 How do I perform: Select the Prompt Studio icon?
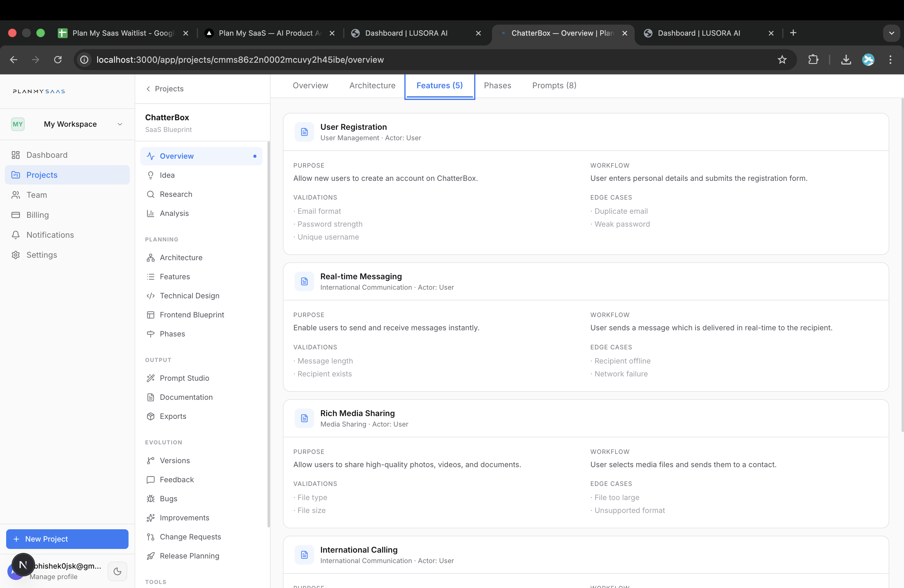point(151,378)
